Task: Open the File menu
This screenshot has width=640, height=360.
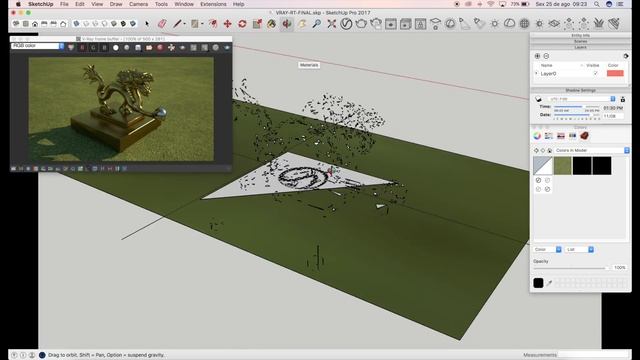Action: click(x=64, y=4)
